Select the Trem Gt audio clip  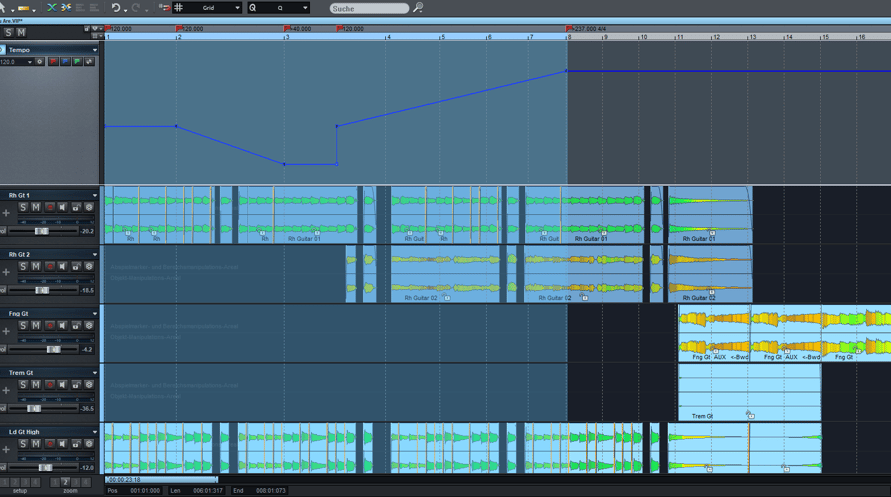pyautogui.click(x=750, y=392)
